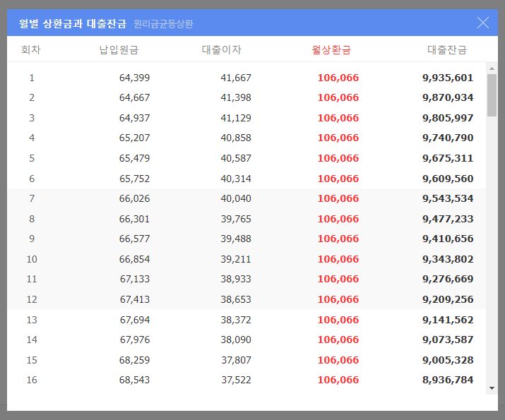This screenshot has height=420, width=505.
Task: Select balance 9,870,934
Action: click(x=448, y=97)
